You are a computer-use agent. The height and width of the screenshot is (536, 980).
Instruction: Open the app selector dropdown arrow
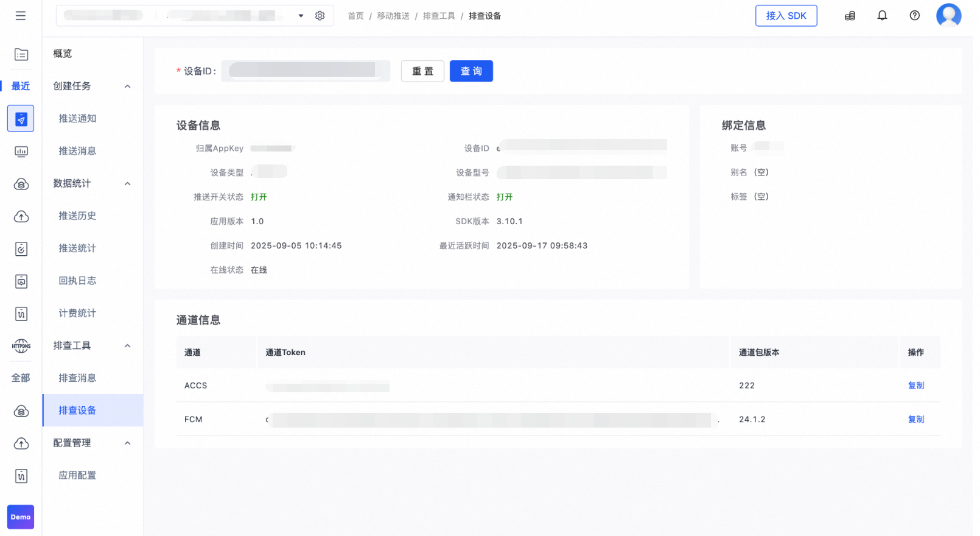[x=301, y=16]
